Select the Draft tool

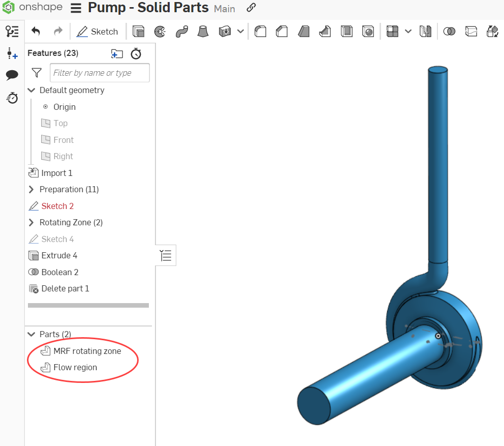(303, 32)
